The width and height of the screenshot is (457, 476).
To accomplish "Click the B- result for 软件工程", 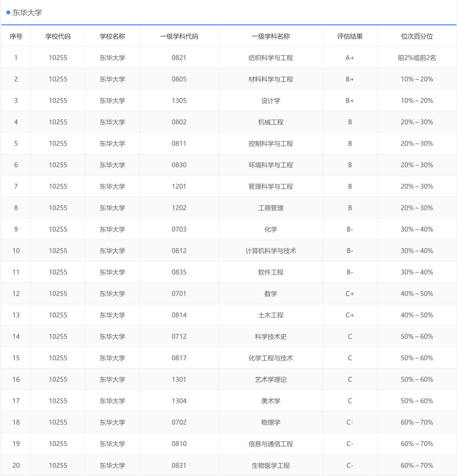I will (350, 272).
